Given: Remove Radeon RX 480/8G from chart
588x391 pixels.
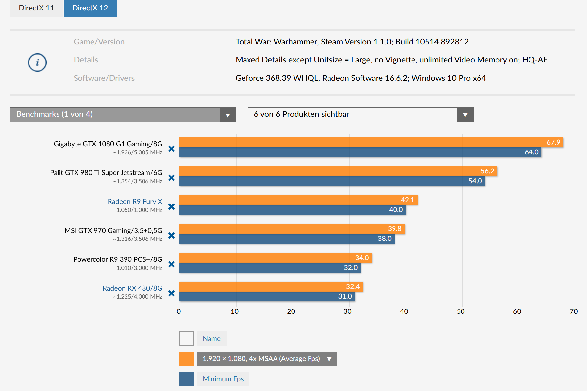Looking at the screenshot, I should 171,293.
